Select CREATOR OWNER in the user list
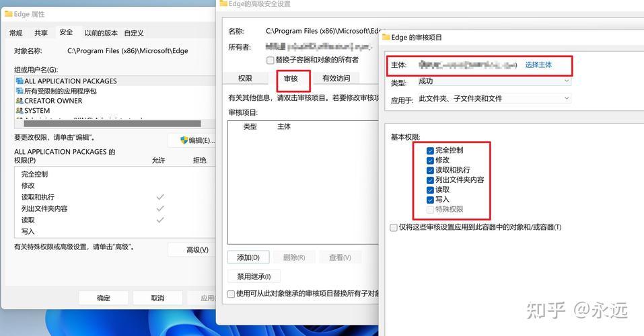 [x=115, y=101]
